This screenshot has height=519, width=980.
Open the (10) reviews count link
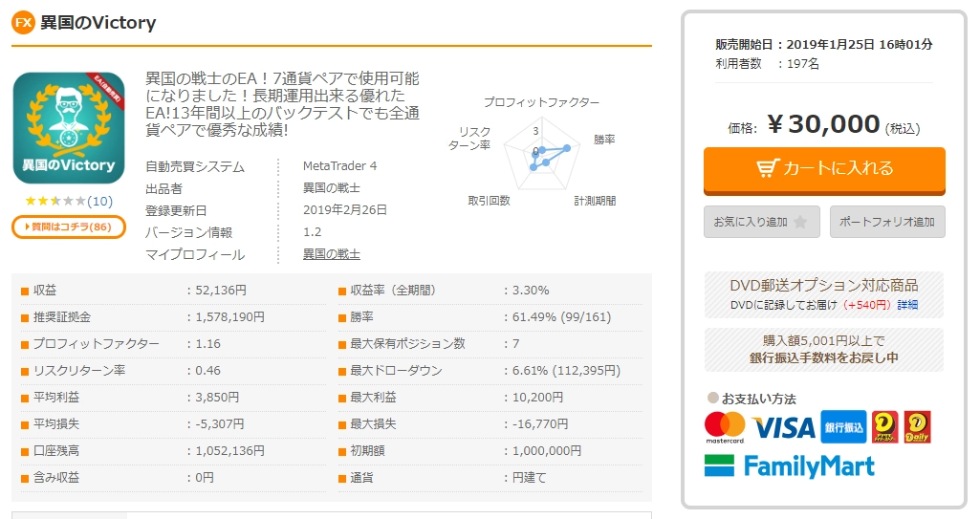coord(99,202)
